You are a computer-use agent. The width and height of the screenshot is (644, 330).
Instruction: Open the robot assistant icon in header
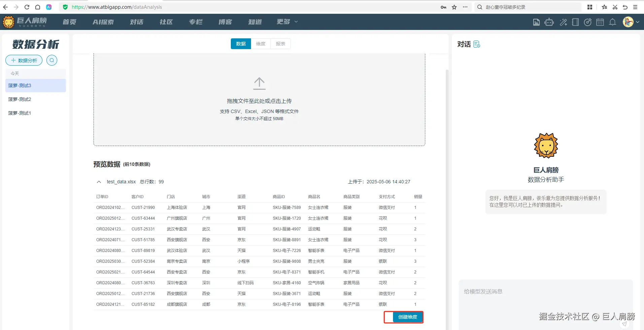click(549, 22)
